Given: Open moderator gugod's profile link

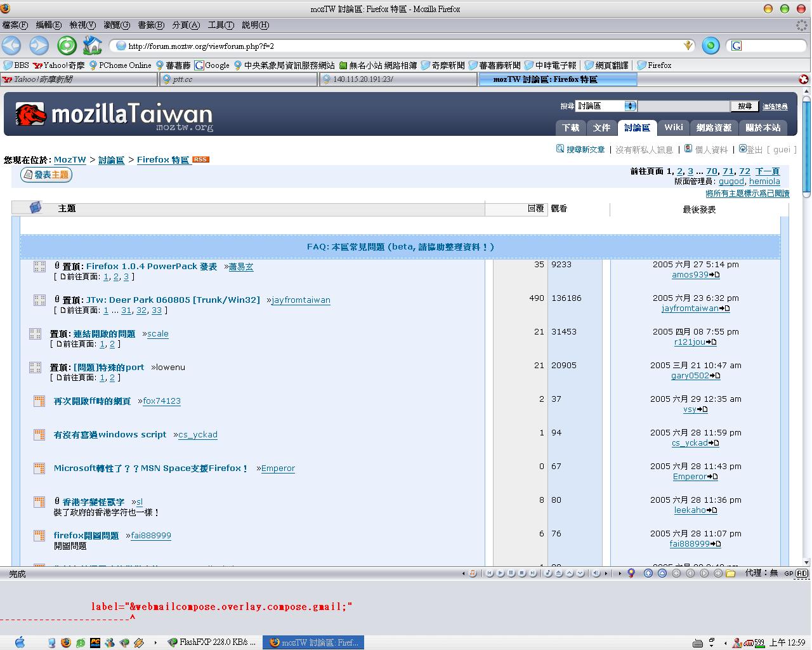Looking at the screenshot, I should pyautogui.click(x=731, y=182).
